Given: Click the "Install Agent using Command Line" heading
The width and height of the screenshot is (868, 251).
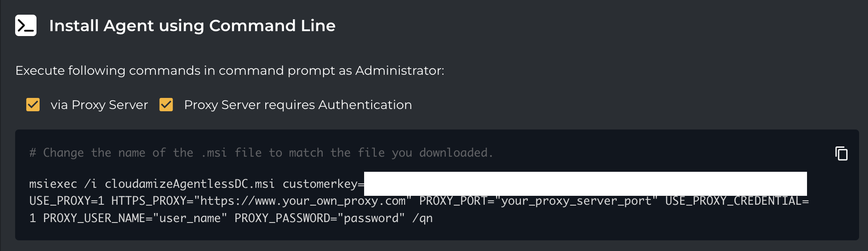Looking at the screenshot, I should [192, 26].
